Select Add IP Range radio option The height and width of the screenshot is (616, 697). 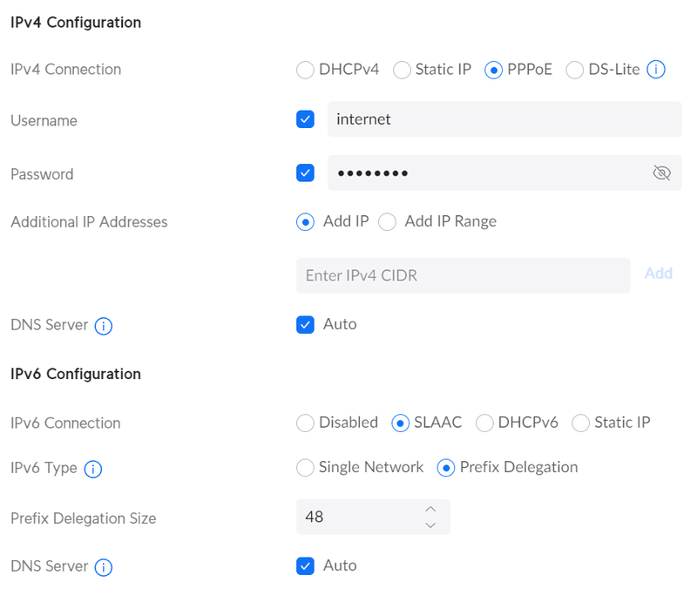(387, 222)
